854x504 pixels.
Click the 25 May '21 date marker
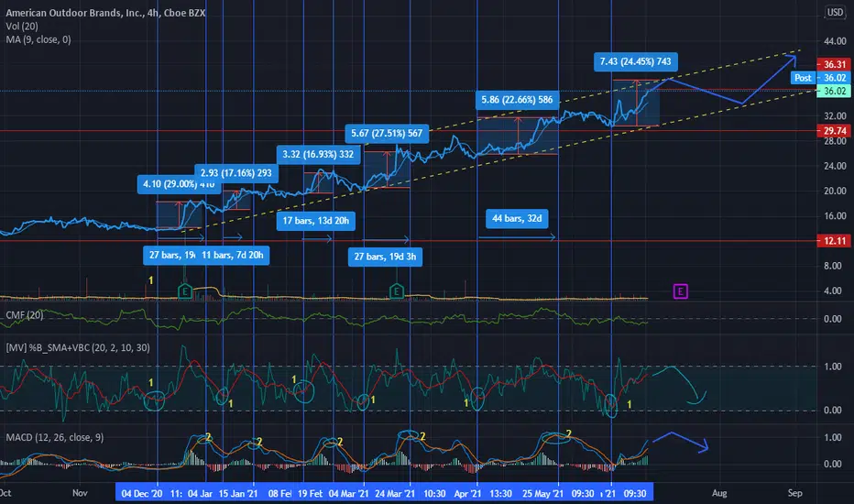click(543, 494)
